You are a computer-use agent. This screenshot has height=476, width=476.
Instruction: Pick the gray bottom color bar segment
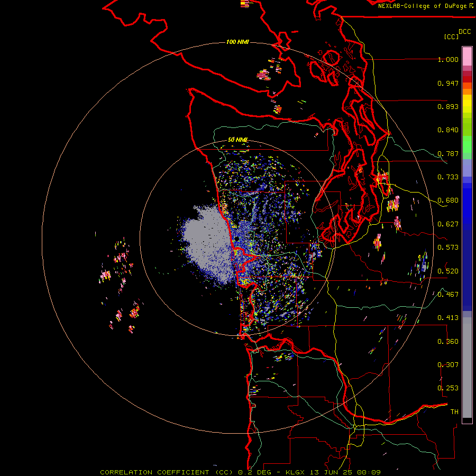pyautogui.click(x=467, y=368)
